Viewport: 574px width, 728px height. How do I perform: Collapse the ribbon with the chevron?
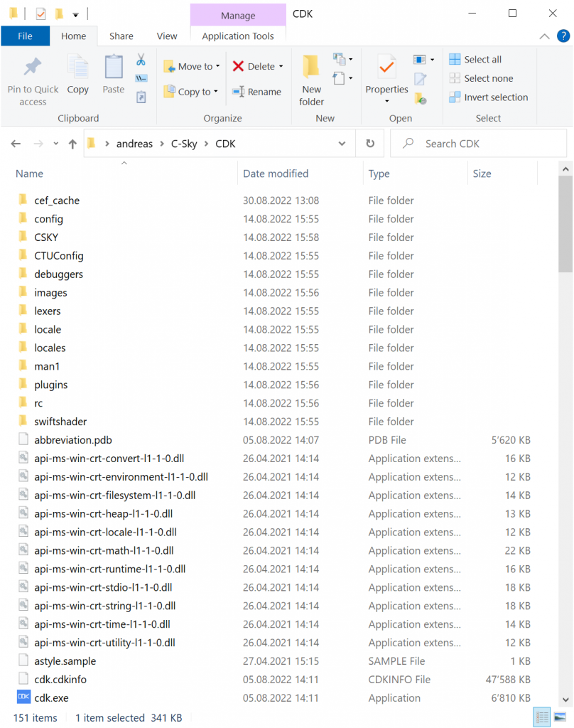(544, 36)
